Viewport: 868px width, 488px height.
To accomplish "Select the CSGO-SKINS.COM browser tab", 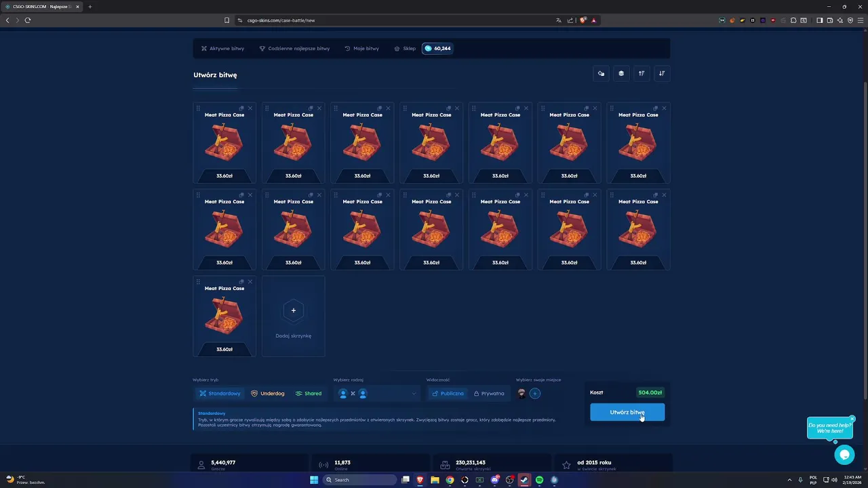I will (41, 7).
